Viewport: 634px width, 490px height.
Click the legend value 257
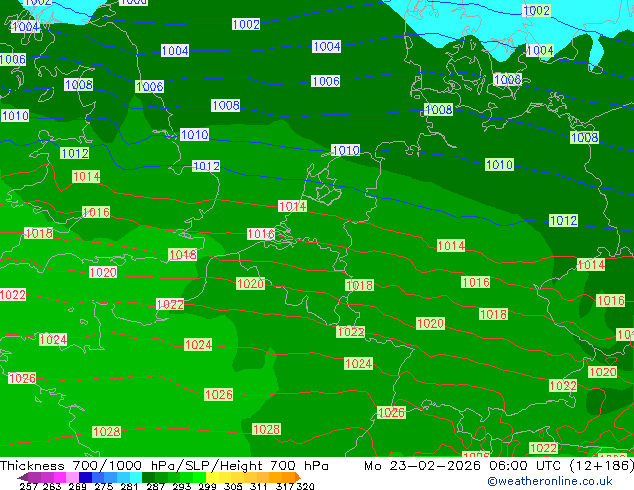(29, 486)
